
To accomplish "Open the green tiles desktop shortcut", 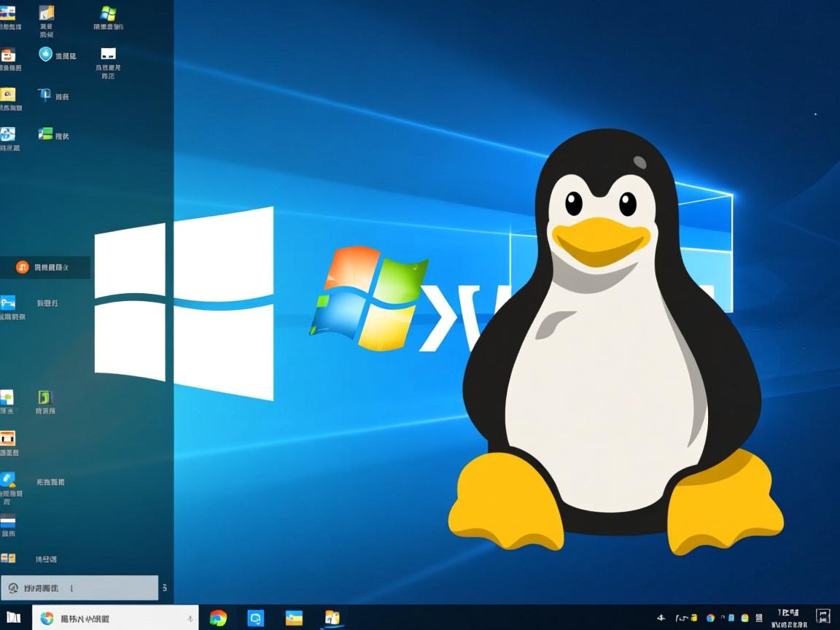I will 44,134.
